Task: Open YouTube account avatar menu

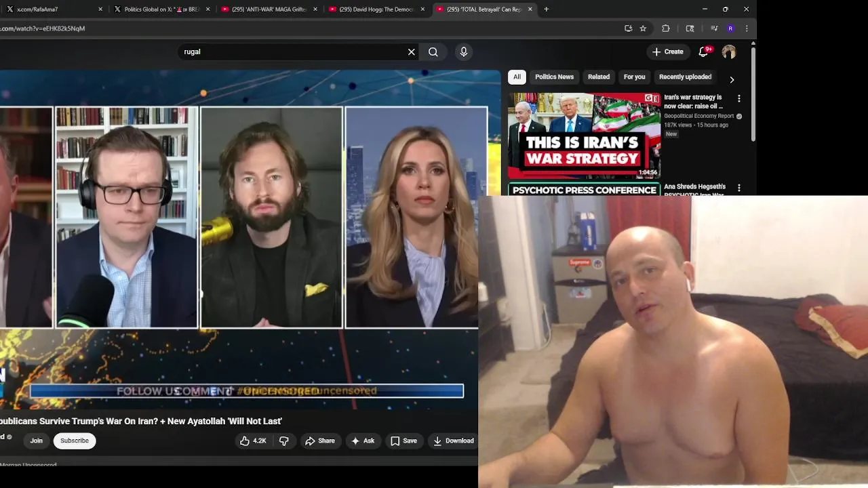Action: pyautogui.click(x=729, y=52)
